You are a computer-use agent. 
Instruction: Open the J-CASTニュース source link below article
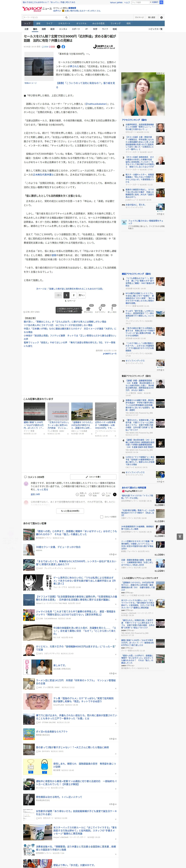point(110,354)
